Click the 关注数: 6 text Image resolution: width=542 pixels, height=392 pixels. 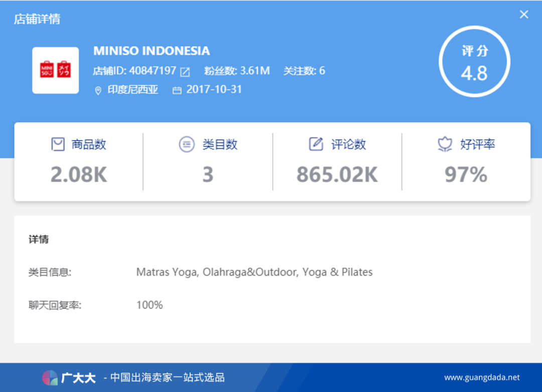[x=304, y=71]
